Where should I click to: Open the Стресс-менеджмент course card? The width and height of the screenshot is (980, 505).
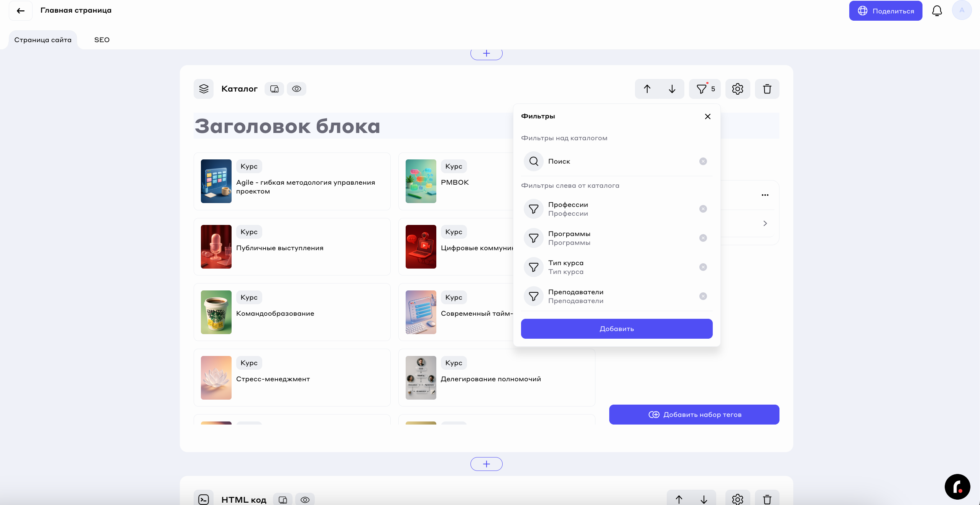[292, 378]
